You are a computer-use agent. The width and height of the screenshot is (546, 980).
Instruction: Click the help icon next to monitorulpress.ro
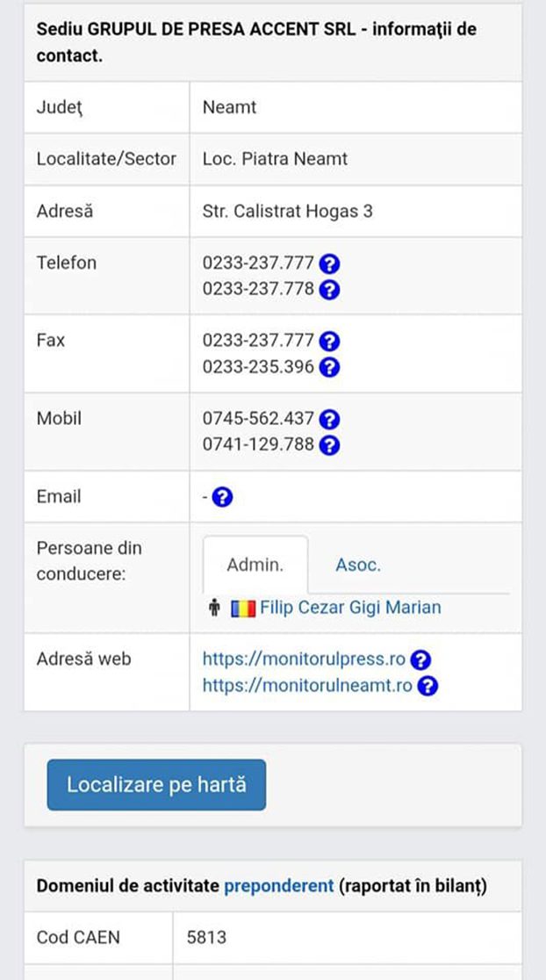pos(420,659)
